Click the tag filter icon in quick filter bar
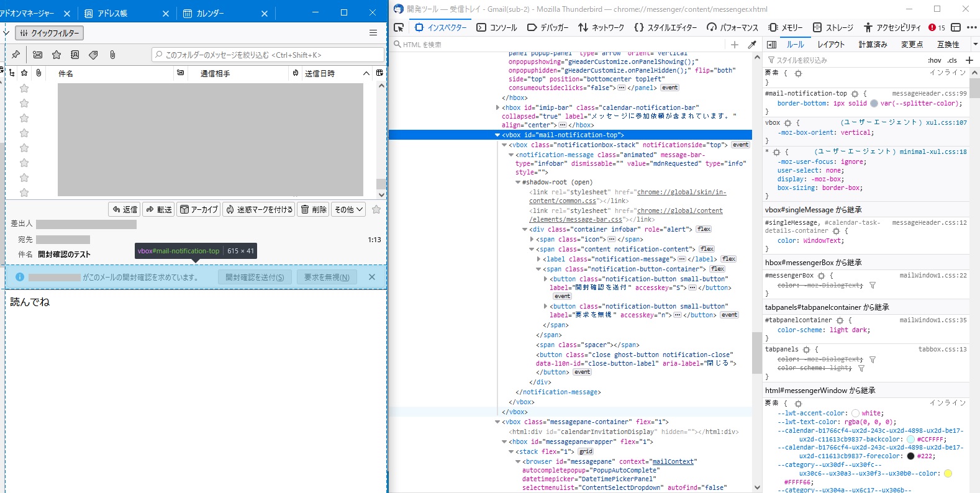This screenshot has width=980, height=493. 93,55
